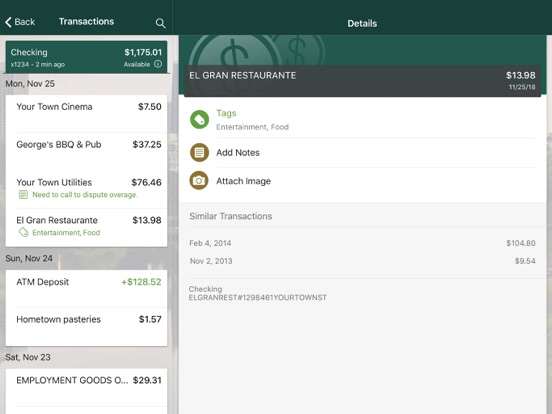Image resolution: width=552 pixels, height=414 pixels.
Task: Tap the tag icon under El Gran Restaurante
Action: (x=23, y=232)
